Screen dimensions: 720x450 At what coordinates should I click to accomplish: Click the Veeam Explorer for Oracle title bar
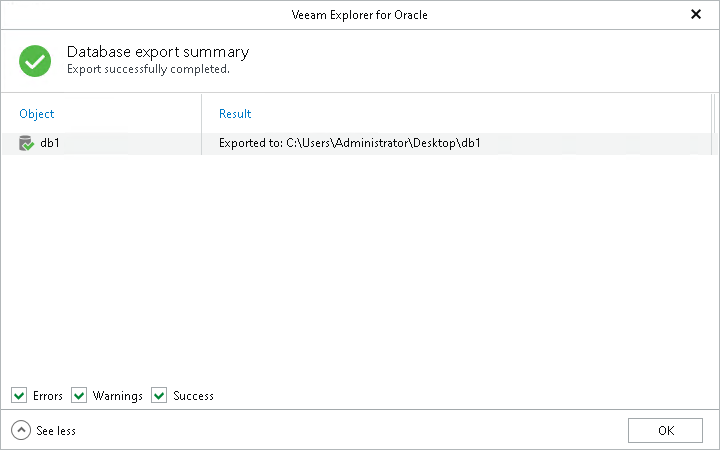pos(358,14)
